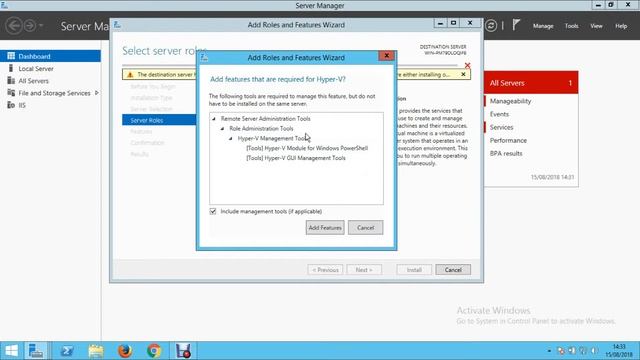The height and width of the screenshot is (360, 640).
Task: Maximize the Add Roles wizard window
Action: (453, 24)
